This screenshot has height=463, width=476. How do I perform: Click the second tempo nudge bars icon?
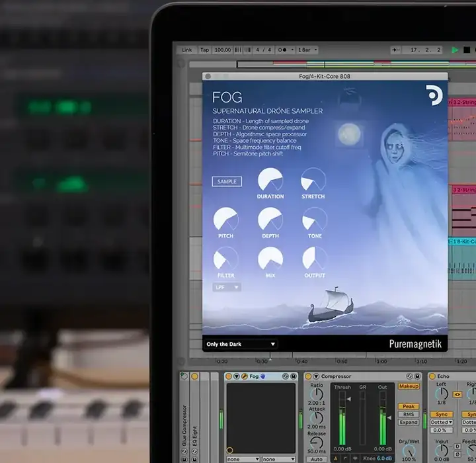pyautogui.click(x=247, y=50)
